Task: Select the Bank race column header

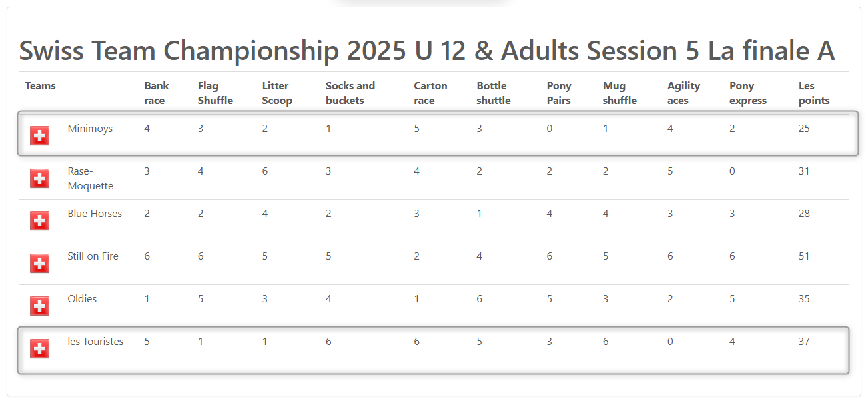Action: coord(157,93)
